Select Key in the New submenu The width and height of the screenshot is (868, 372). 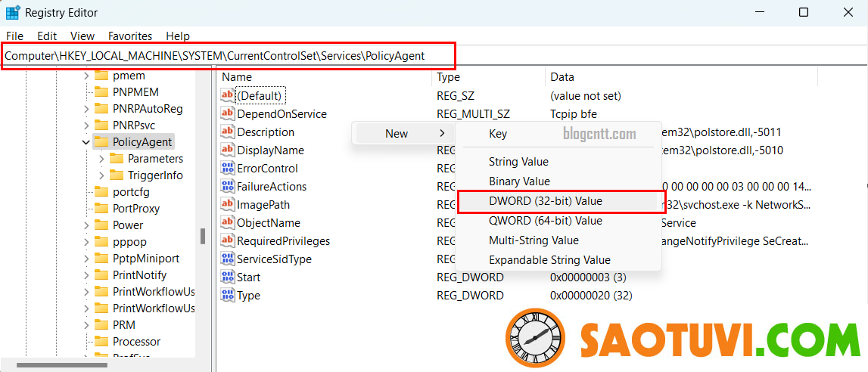[498, 134]
